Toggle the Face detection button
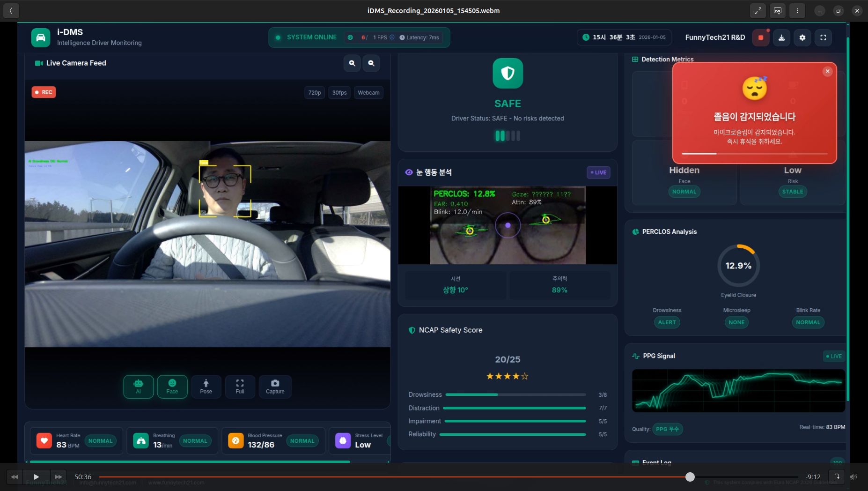 pyautogui.click(x=172, y=387)
